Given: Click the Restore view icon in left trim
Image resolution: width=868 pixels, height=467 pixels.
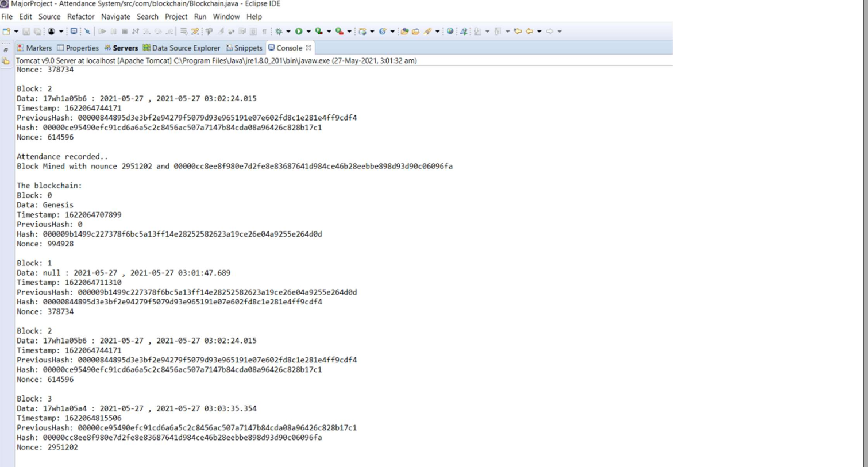Looking at the screenshot, I should [x=6, y=50].
